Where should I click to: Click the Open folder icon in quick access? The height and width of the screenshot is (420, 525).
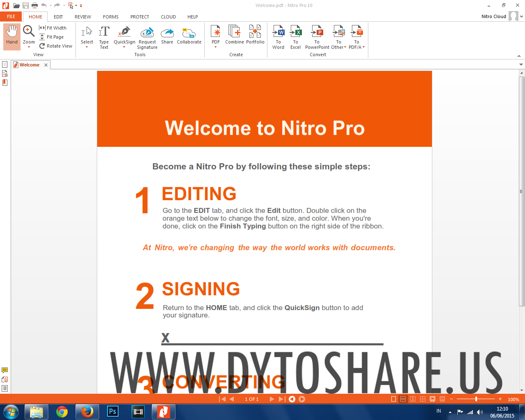[x=16, y=6]
